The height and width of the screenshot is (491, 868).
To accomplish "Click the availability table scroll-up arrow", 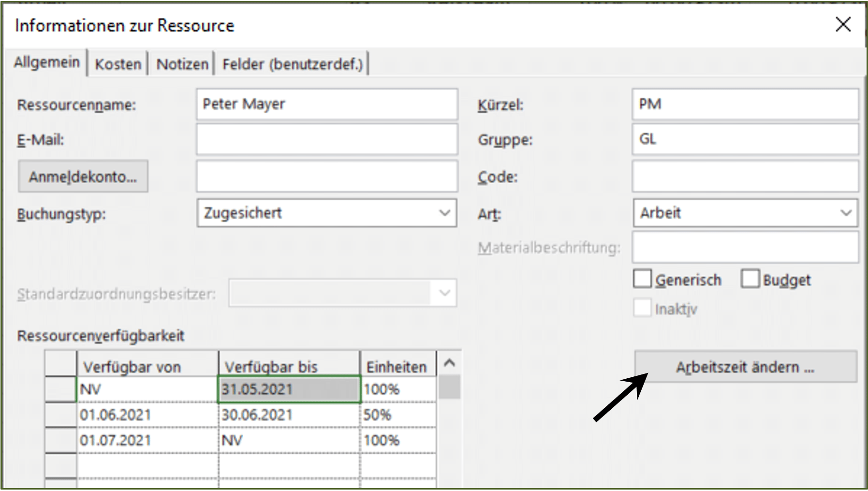I will (449, 363).
